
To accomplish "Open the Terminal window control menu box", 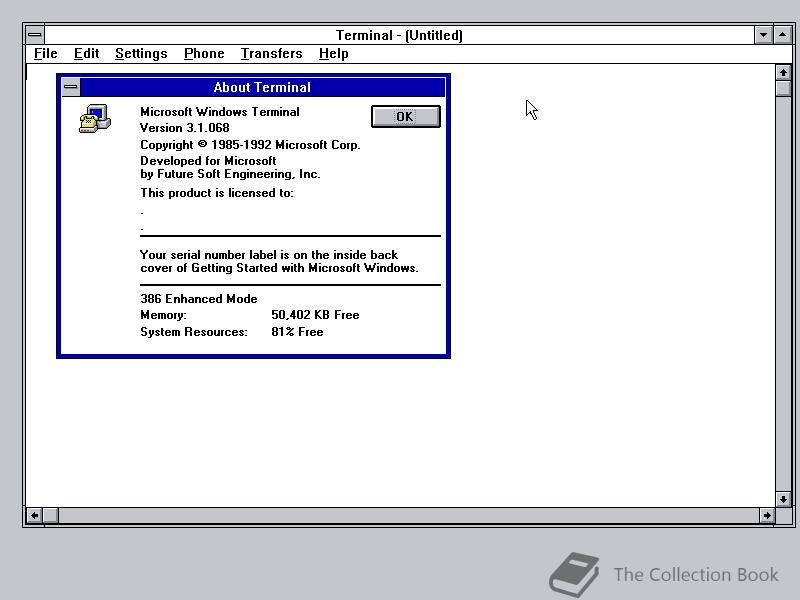I will (x=35, y=35).
